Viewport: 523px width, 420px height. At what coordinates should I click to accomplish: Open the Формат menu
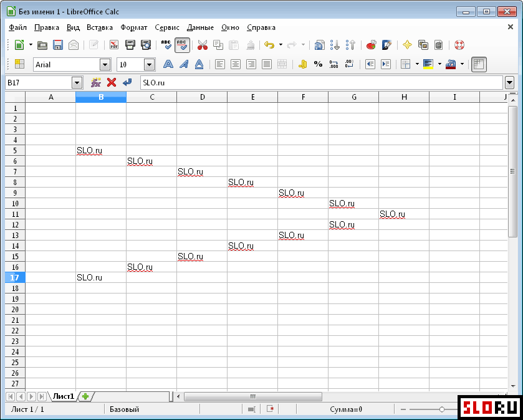click(134, 27)
